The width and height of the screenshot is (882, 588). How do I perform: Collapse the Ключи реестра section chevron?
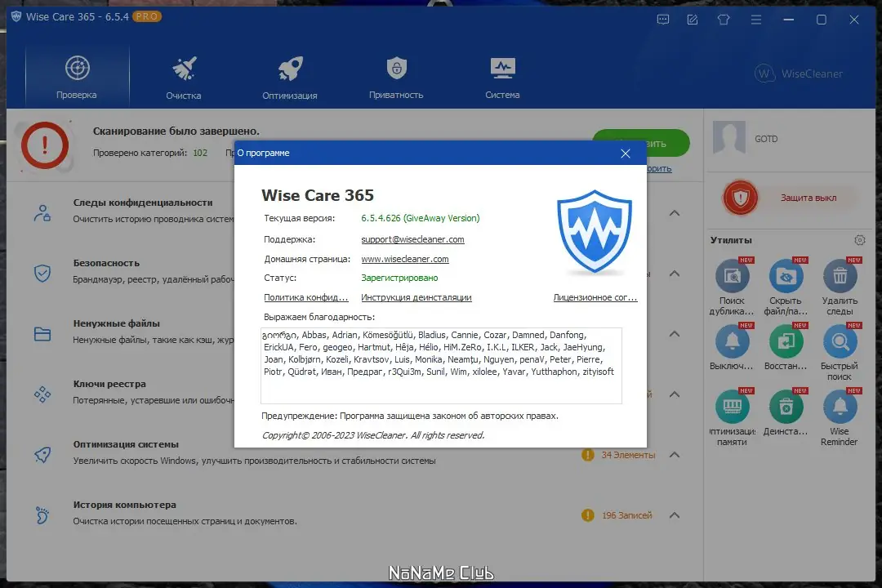point(675,394)
